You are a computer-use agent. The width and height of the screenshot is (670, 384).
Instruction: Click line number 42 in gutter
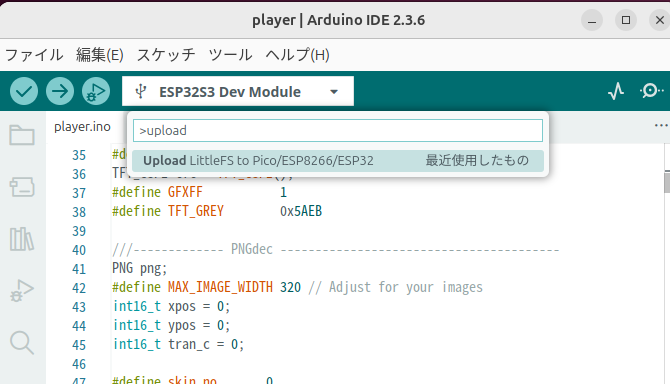pos(79,288)
